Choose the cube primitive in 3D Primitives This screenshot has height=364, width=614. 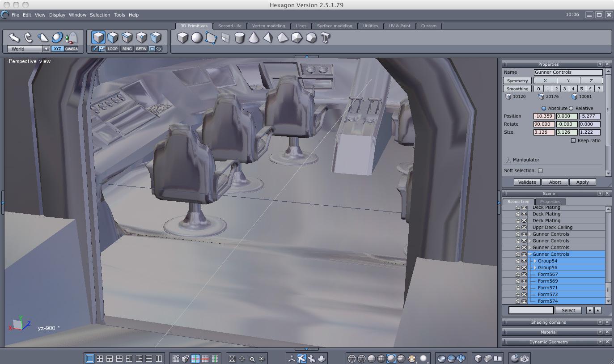coord(182,38)
